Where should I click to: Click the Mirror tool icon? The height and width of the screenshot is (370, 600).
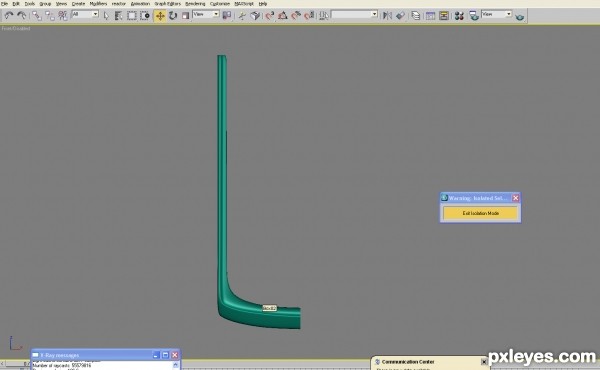click(x=387, y=16)
